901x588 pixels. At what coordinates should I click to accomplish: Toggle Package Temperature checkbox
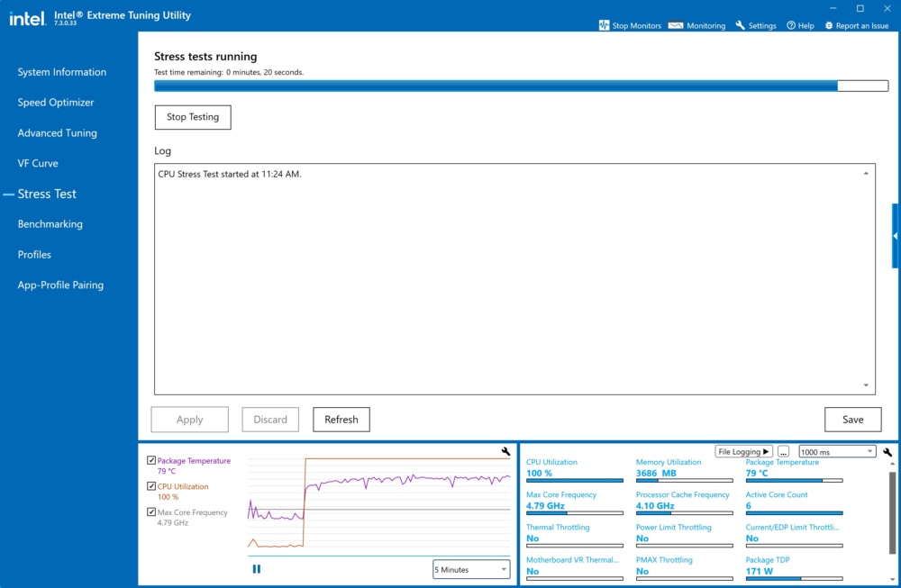(x=151, y=460)
